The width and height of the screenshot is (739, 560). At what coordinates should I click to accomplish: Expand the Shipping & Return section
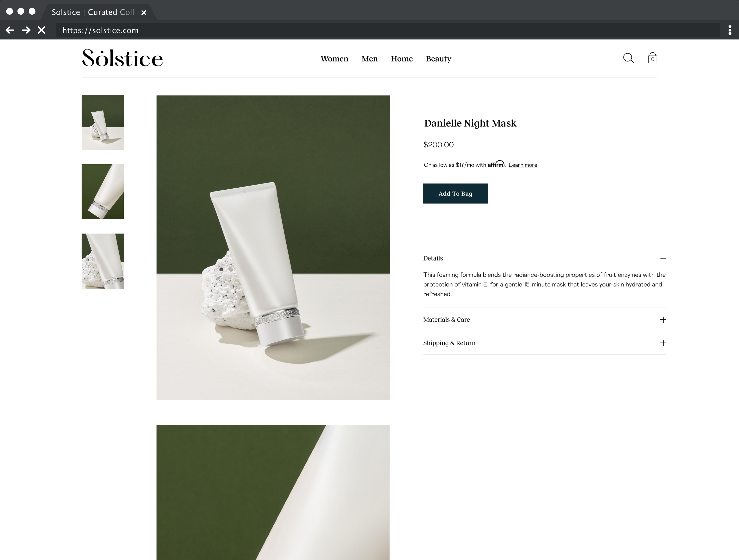point(544,343)
